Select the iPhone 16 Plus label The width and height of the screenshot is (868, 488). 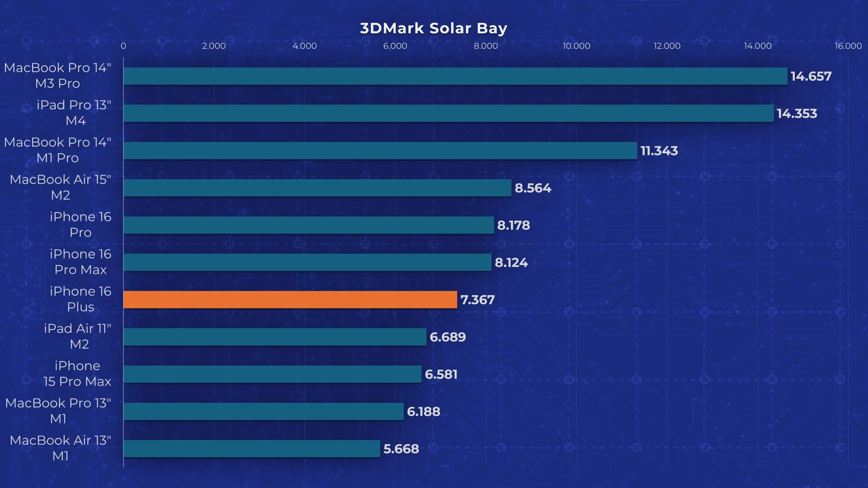(x=81, y=299)
